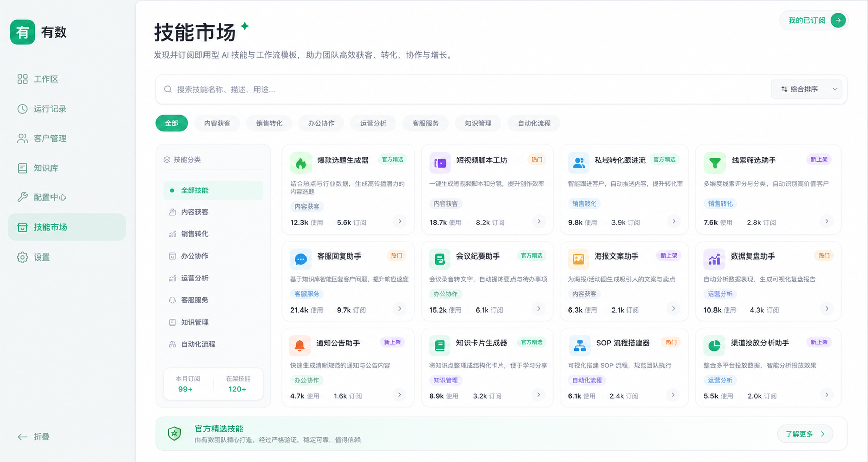868x462 pixels.
Task: Click the 爆款选题生成器 flame icon
Action: [x=301, y=163]
